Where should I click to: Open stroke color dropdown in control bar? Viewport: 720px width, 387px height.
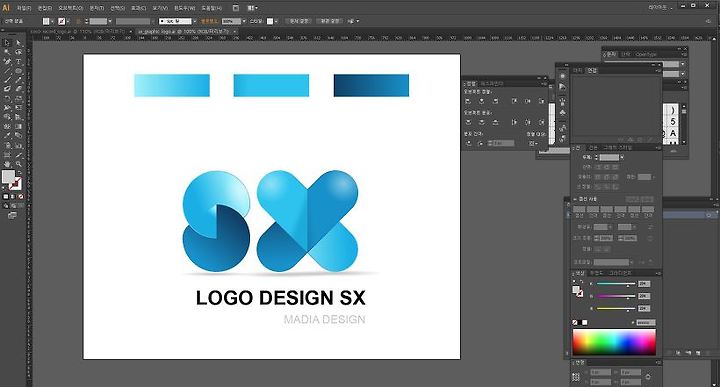(x=68, y=21)
